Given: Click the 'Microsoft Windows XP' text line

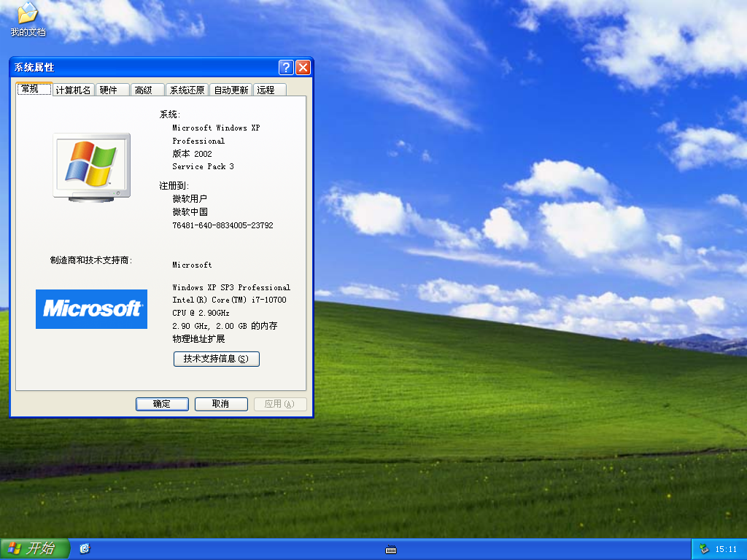Looking at the screenshot, I should click(x=216, y=128).
